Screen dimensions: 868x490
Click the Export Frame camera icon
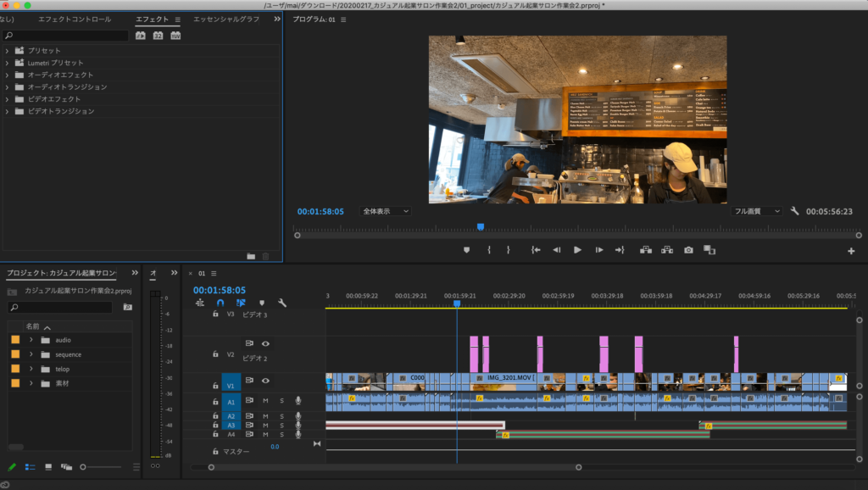688,250
